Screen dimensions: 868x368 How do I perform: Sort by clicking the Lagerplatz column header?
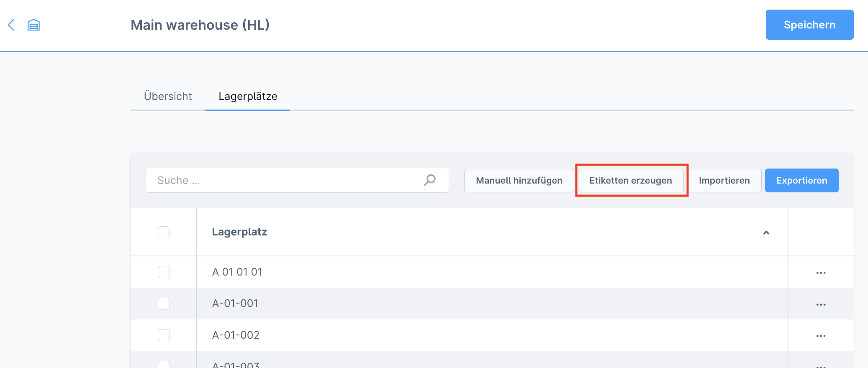pyautogui.click(x=239, y=232)
